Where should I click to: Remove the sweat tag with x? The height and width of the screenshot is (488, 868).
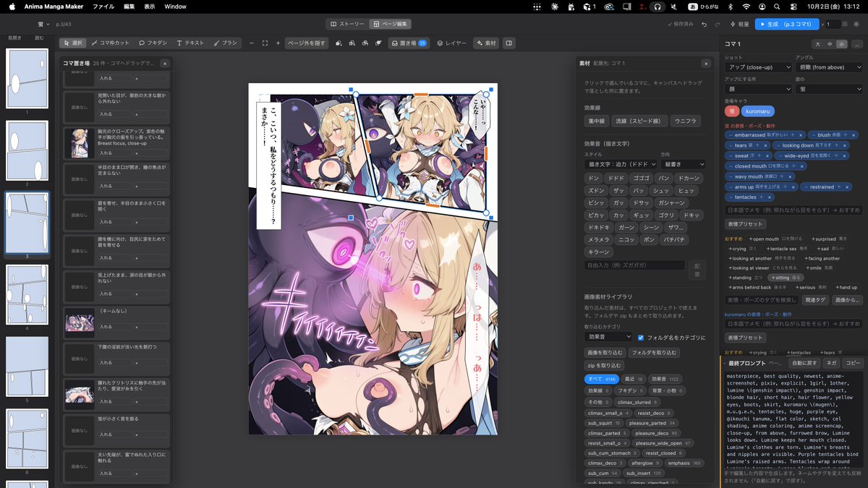pyautogui.click(x=768, y=155)
